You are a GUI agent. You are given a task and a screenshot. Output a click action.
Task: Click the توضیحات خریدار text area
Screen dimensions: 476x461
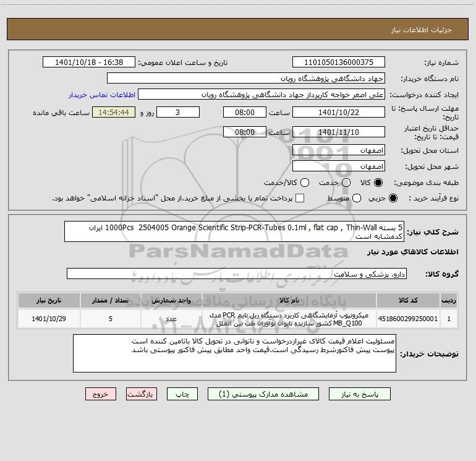[234, 353]
